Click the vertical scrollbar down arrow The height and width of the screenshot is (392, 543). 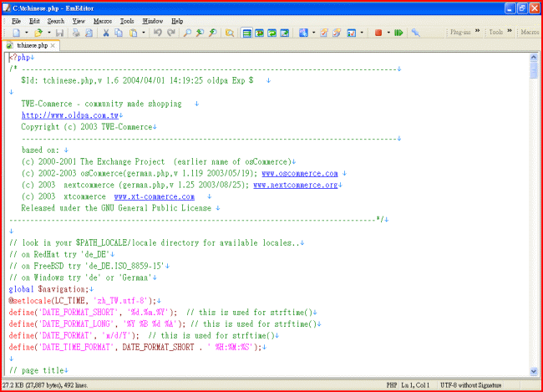535,374
